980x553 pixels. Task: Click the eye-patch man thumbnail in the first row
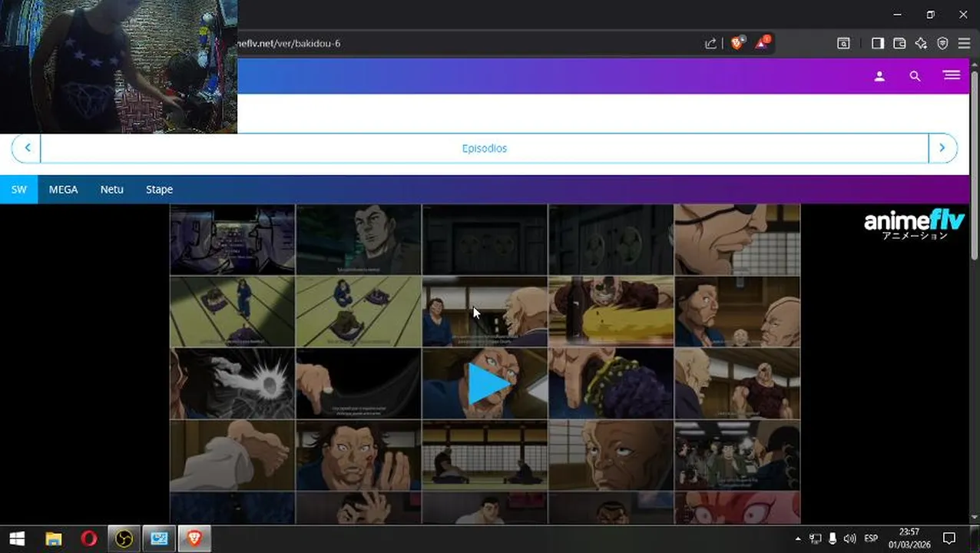tap(737, 239)
